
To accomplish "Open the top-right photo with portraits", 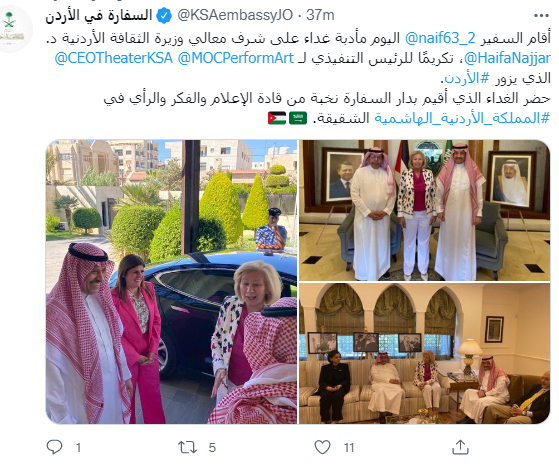I will click(x=424, y=210).
